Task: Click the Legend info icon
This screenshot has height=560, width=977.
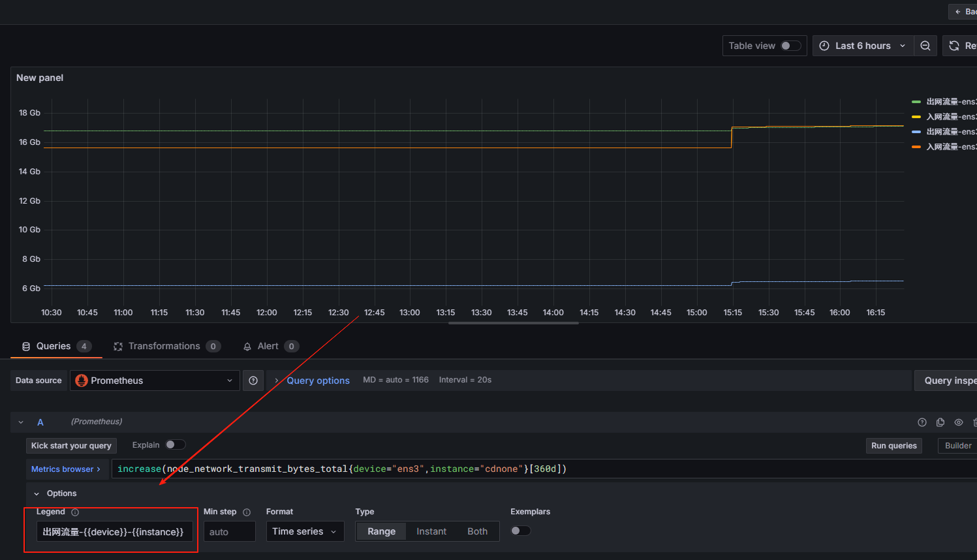Action: 75,512
